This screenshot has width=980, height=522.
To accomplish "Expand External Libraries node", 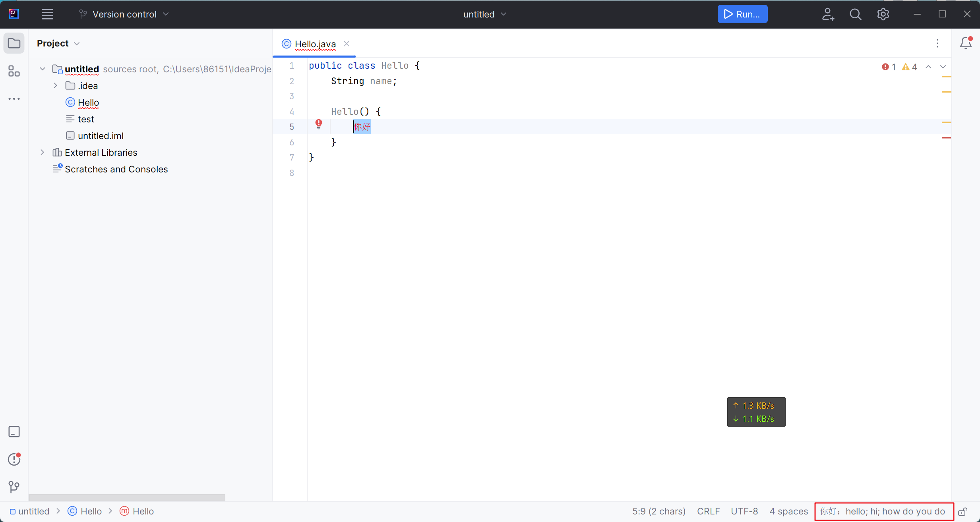I will (43, 153).
